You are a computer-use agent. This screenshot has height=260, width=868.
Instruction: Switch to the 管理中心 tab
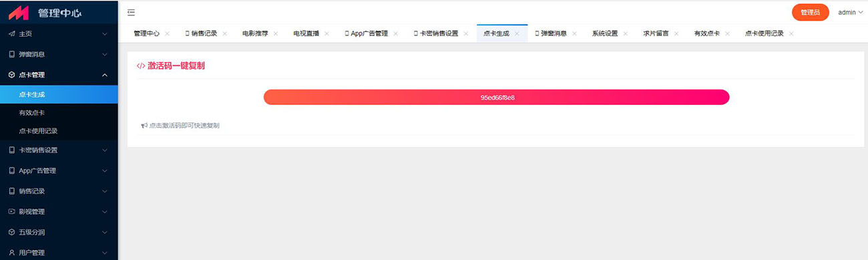coord(146,33)
